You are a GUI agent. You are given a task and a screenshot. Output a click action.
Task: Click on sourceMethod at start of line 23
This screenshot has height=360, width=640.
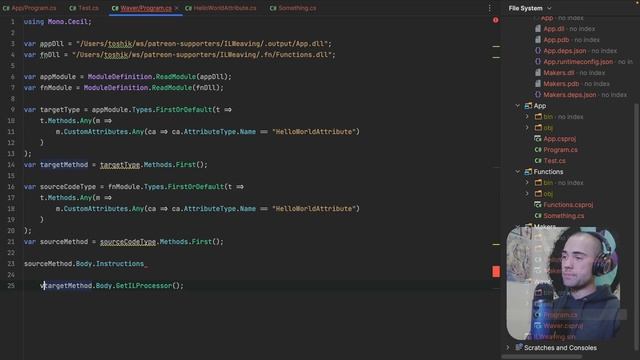48,264
